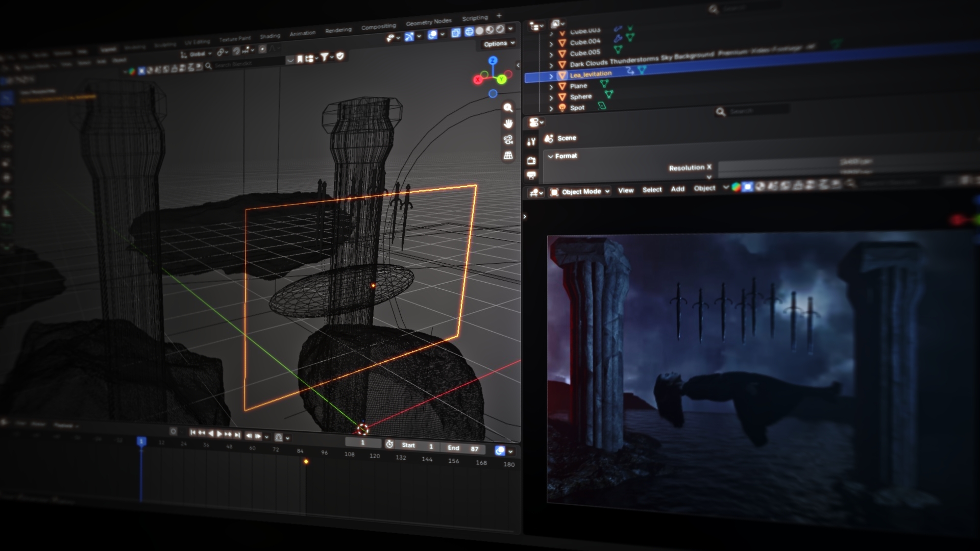980x551 pixels.
Task: Click the timeline play animation button
Action: click(219, 434)
